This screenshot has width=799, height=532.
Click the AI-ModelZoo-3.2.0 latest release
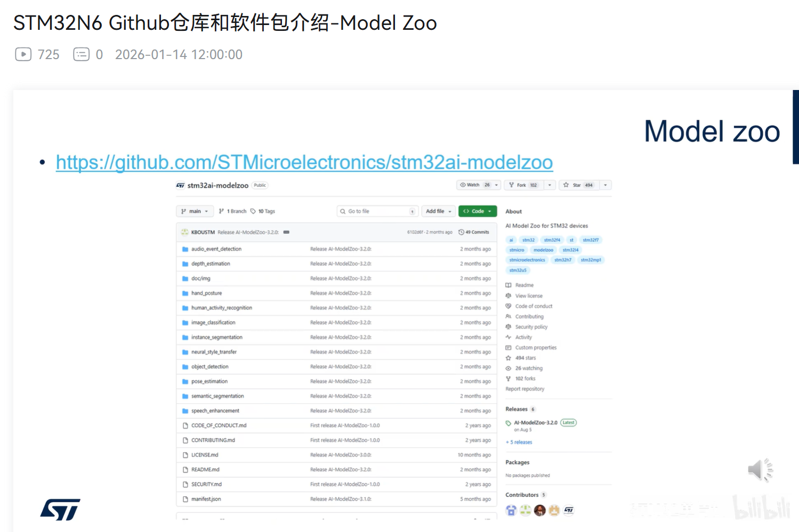pos(536,423)
